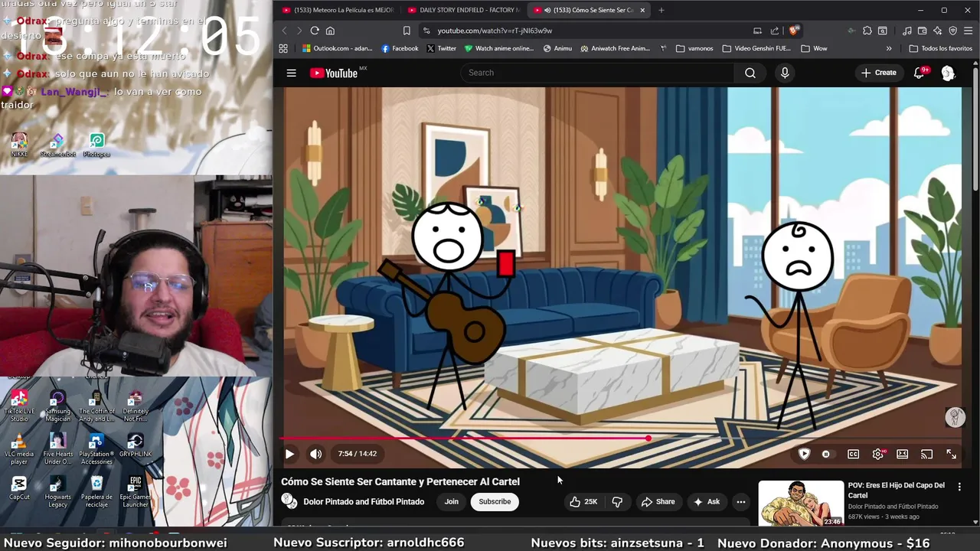Image resolution: width=980 pixels, height=551 pixels.
Task: Open the Aniwatch Free Anime bookmark
Action: click(x=615, y=48)
